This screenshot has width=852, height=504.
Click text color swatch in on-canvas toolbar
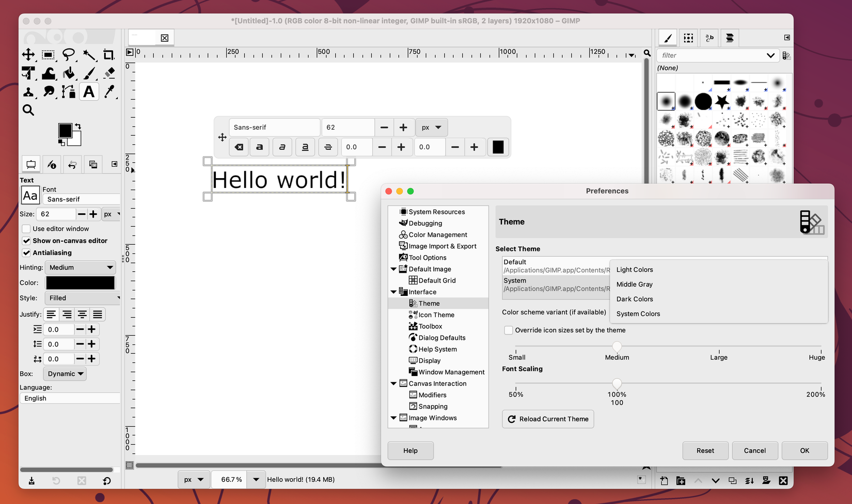click(498, 147)
